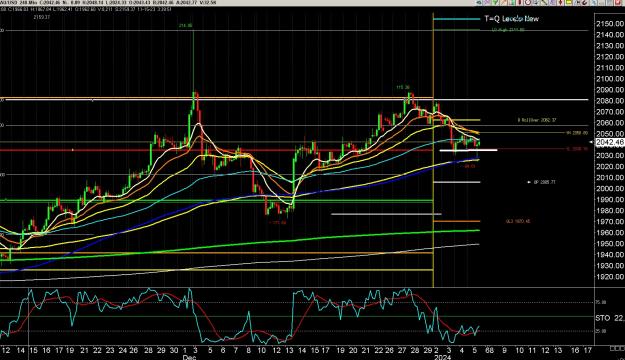Viewport: 625px width, 360px height.
Task: Click the current price tag 2042.46
Action: [610, 142]
